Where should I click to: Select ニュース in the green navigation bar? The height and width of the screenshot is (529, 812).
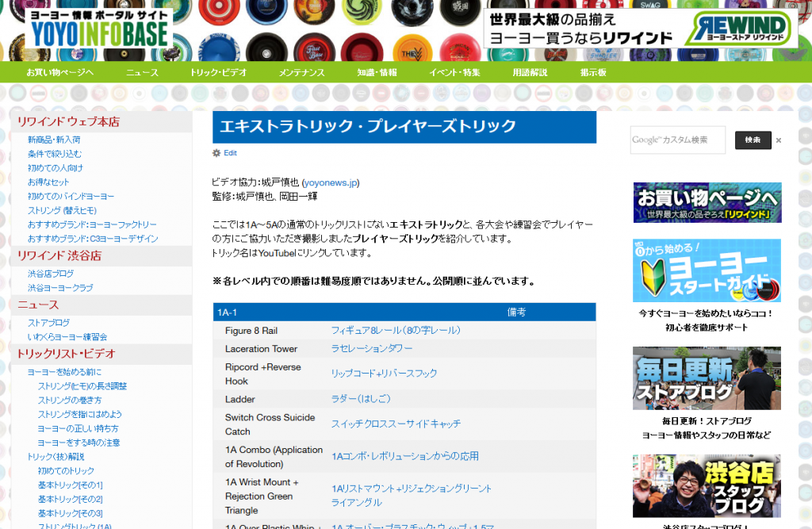tap(142, 72)
